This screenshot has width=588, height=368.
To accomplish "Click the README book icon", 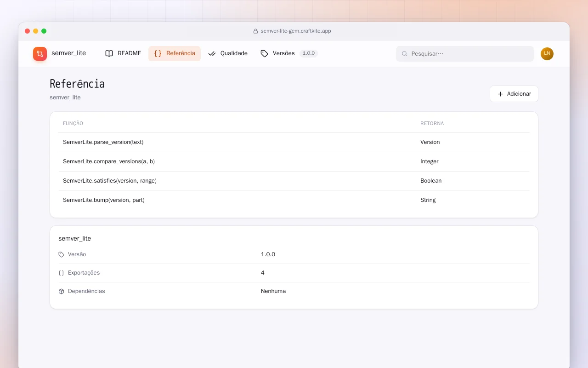I will 109,53.
